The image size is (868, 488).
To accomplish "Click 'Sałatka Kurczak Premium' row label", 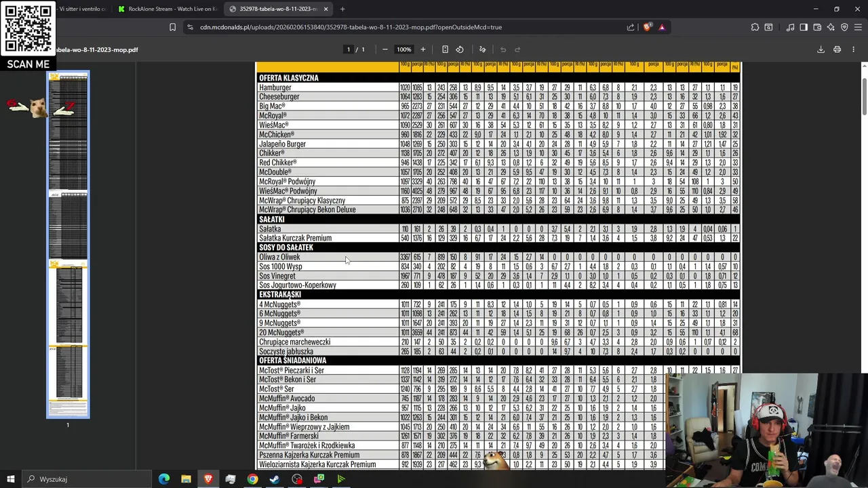I will tap(295, 238).
